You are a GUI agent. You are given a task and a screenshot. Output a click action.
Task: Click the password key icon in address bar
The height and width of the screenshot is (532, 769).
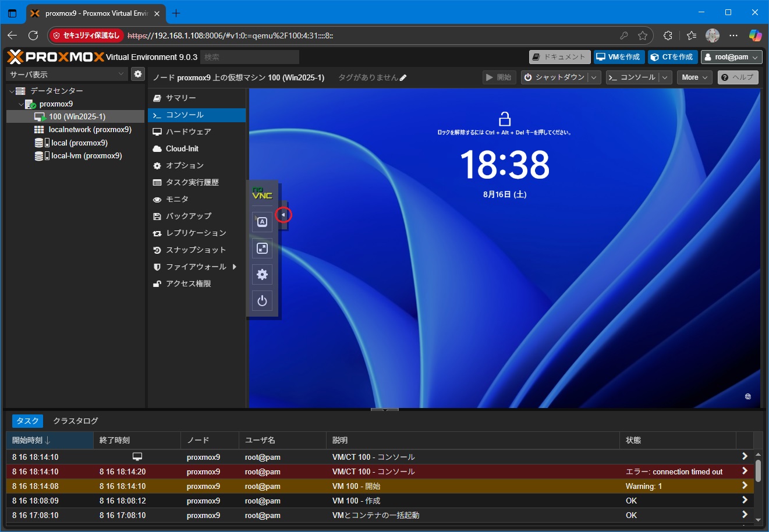coord(624,36)
